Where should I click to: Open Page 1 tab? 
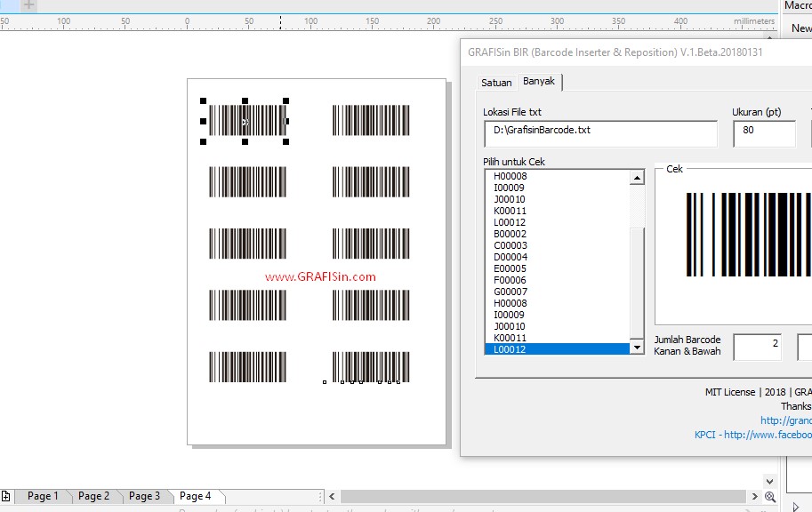point(43,496)
